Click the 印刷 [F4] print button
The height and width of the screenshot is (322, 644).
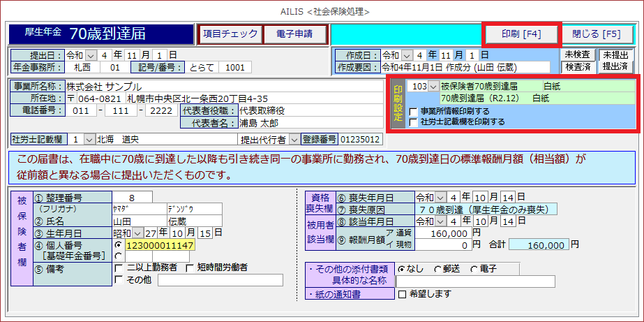521,33
